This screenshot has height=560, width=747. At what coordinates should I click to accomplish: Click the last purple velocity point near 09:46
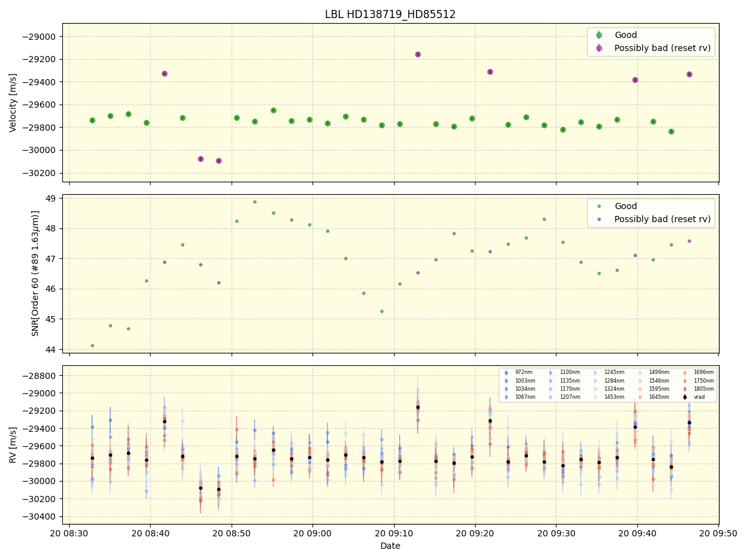pos(689,74)
